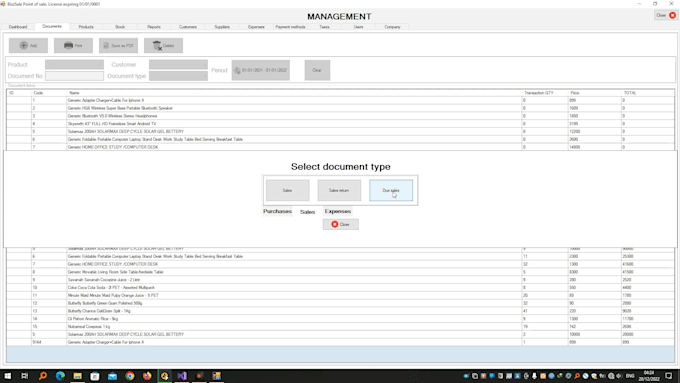Switch to the Users tab
Screen dimensions: 680x383
[358, 27]
